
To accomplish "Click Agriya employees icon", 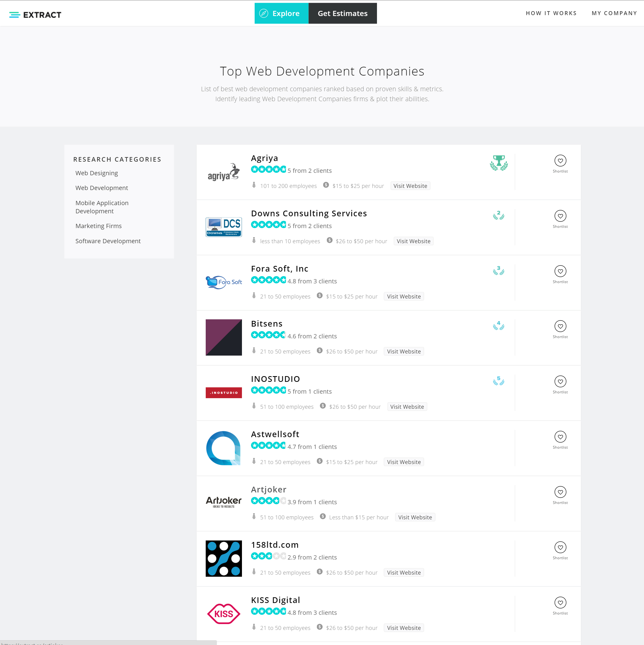I will point(254,185).
